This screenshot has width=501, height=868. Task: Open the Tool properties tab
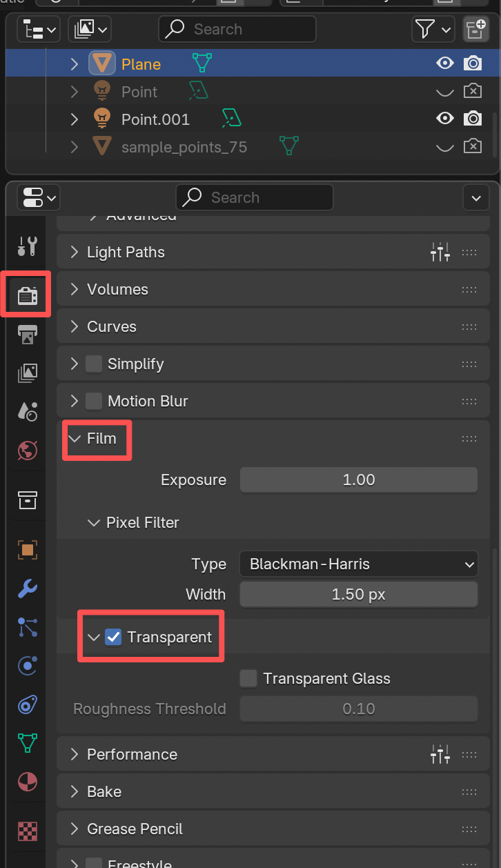coord(27,247)
